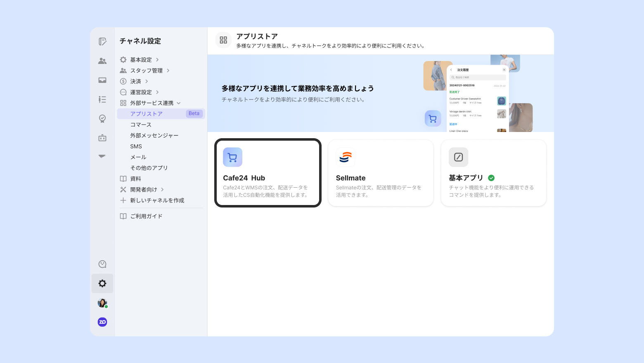This screenshot has height=363, width=644.
Task: Open the badge checkmark icon in left rail
Action: (102, 119)
